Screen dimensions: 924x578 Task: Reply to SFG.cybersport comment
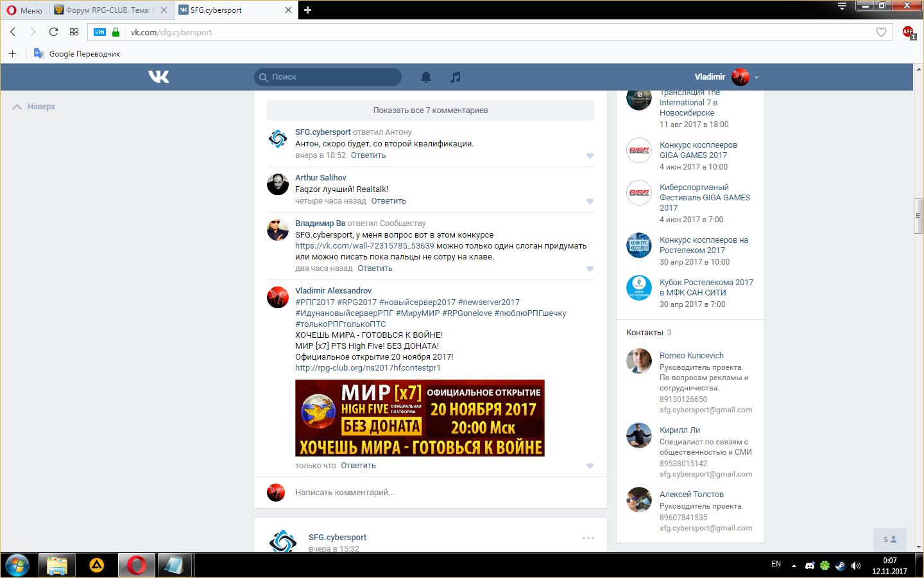tap(368, 155)
